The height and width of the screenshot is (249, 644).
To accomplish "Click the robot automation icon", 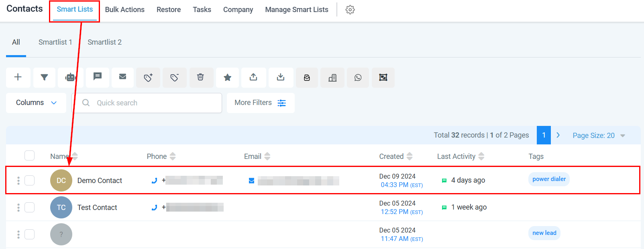I will 70,77.
